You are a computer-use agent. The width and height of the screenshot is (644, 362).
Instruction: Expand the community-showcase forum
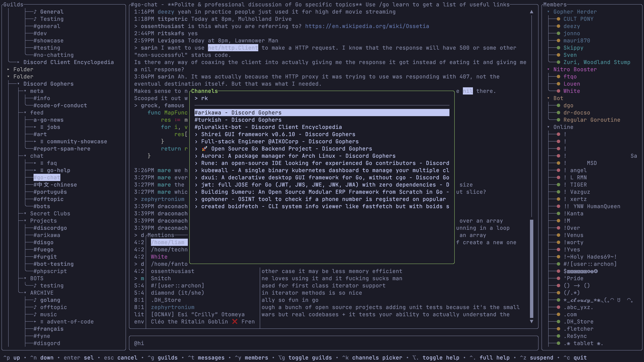[35, 142]
